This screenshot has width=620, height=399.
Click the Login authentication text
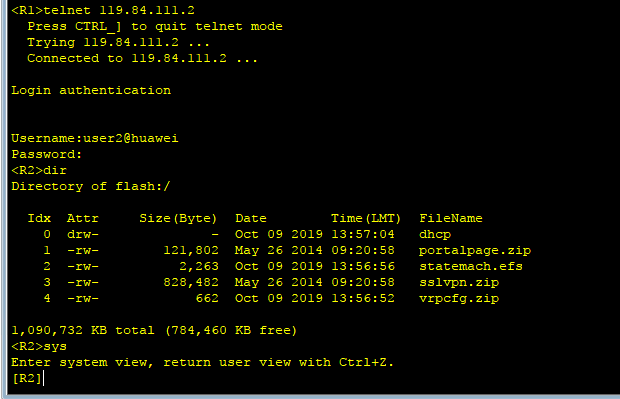coord(91,91)
